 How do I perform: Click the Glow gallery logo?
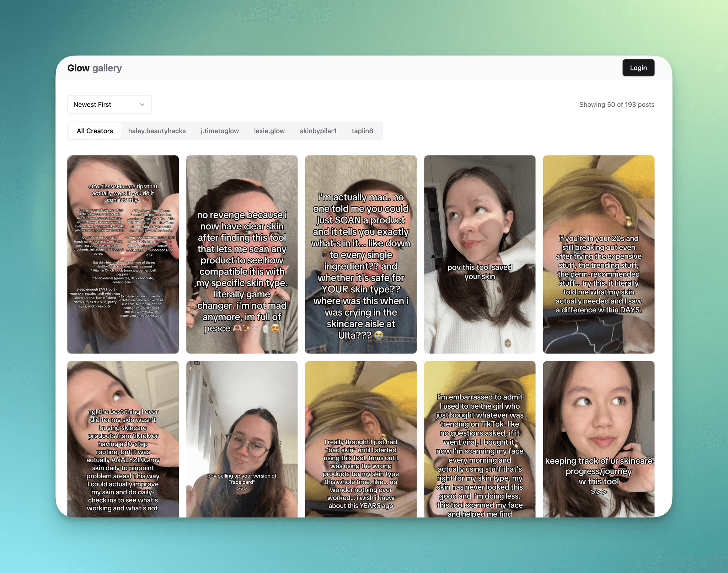95,68
